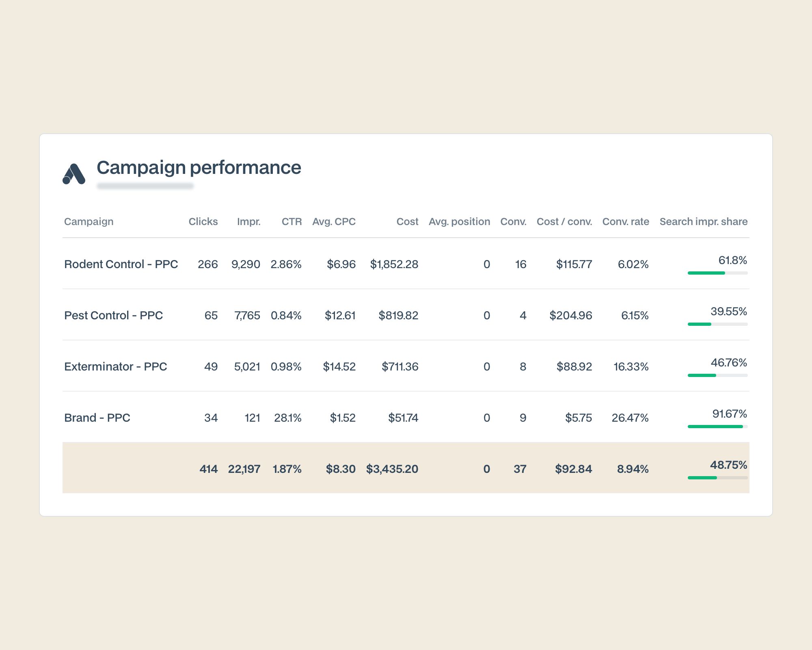Click the Avg. position column header
812x650 pixels.
(x=460, y=221)
